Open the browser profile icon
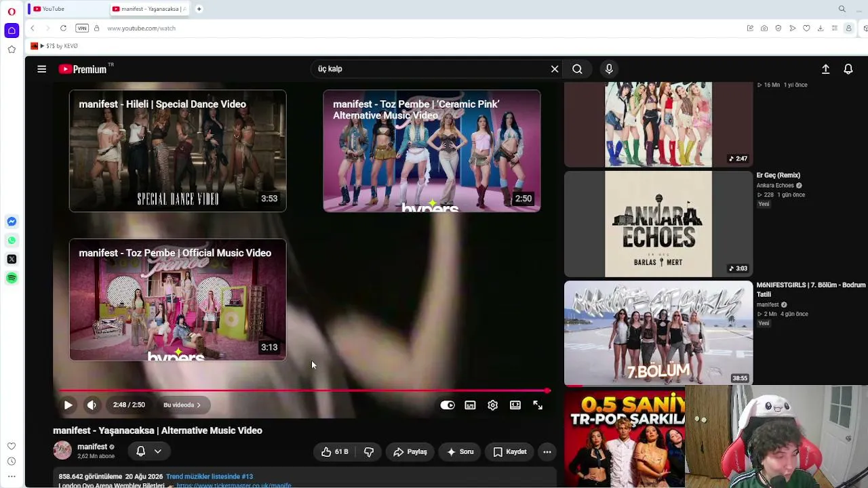Screen dimensions: 868x488 pyautogui.click(x=848, y=28)
